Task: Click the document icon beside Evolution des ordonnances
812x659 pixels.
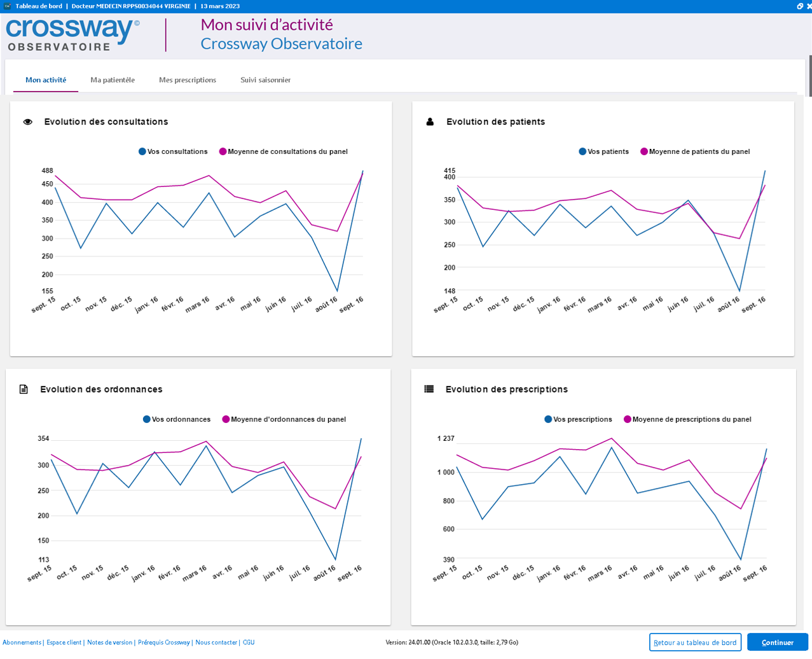Action: click(x=24, y=389)
